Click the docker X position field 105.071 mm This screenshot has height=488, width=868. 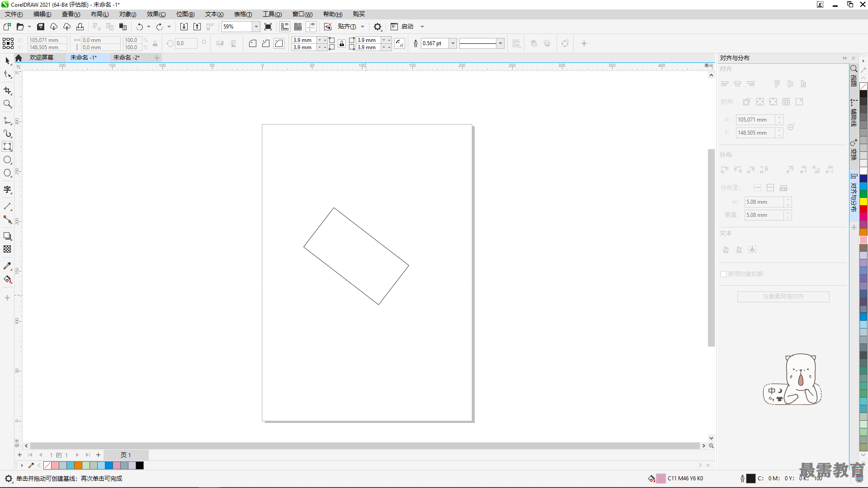[755, 120]
